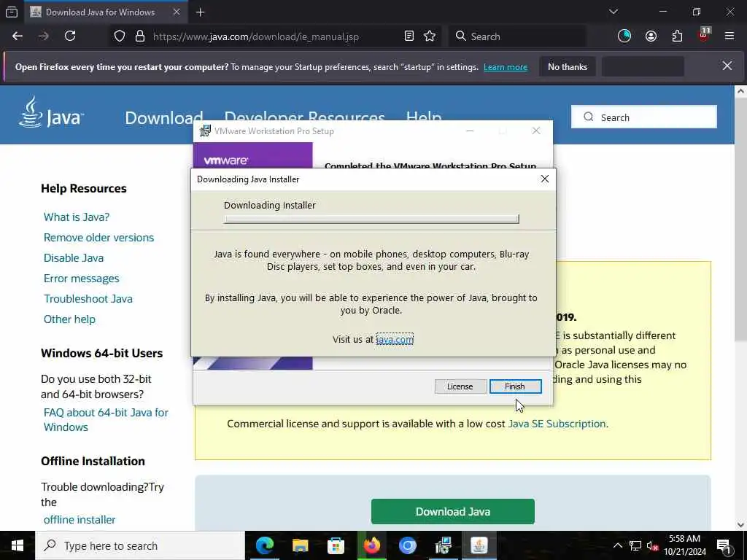
Task: Open Troubleshoot Java link
Action: (88, 299)
